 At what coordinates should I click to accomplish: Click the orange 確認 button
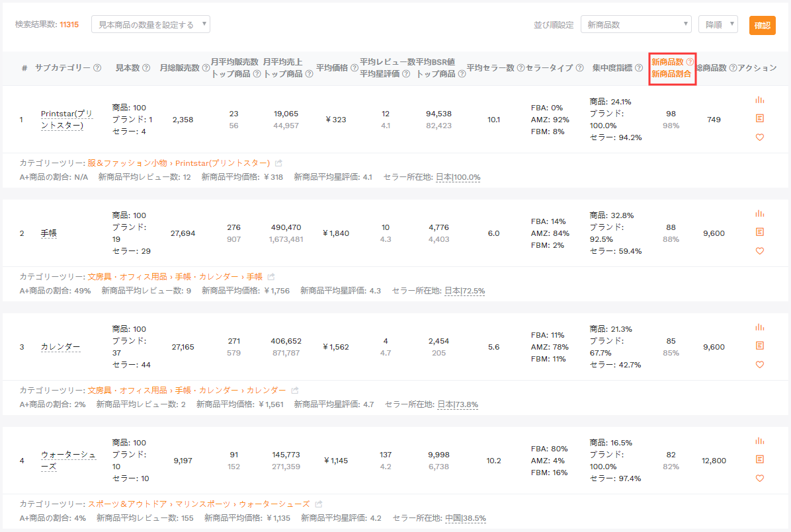point(762,25)
